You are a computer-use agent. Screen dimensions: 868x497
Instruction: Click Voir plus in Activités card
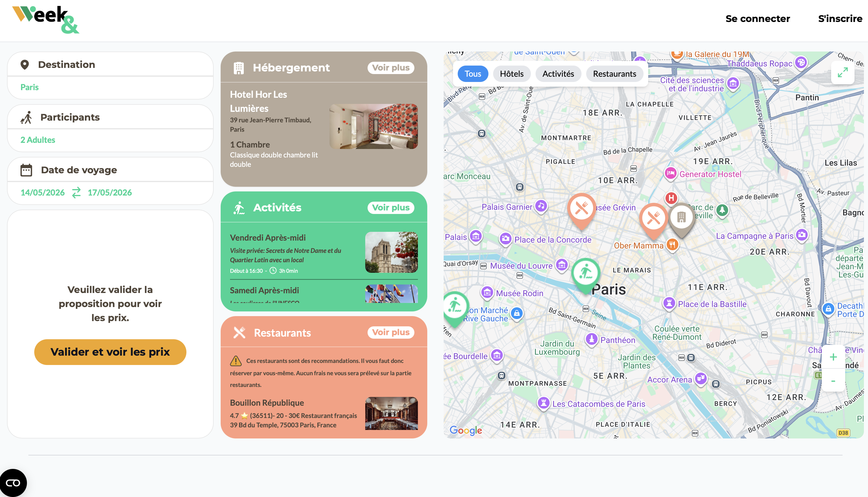pyautogui.click(x=391, y=208)
